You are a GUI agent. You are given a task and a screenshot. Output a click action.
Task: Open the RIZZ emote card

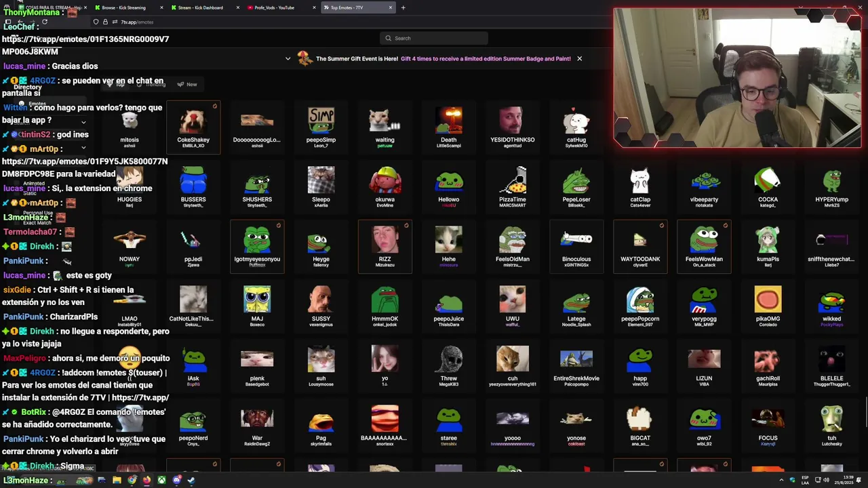click(x=384, y=247)
